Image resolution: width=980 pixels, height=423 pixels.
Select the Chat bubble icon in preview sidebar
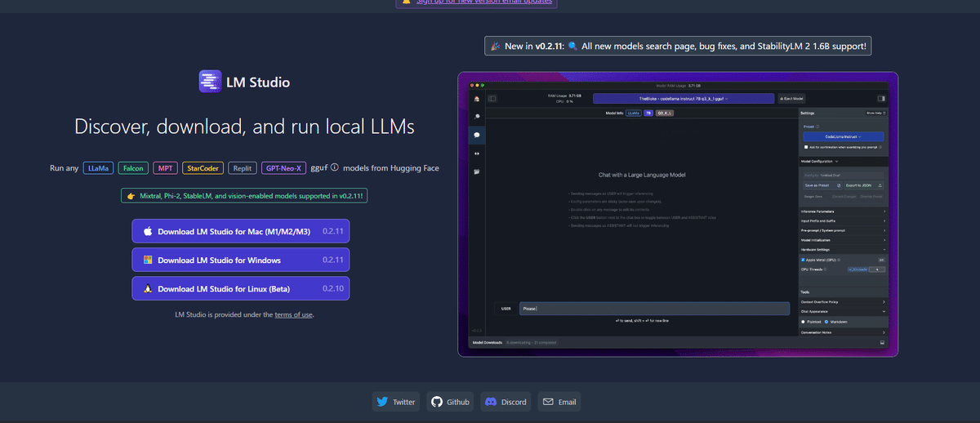476,134
